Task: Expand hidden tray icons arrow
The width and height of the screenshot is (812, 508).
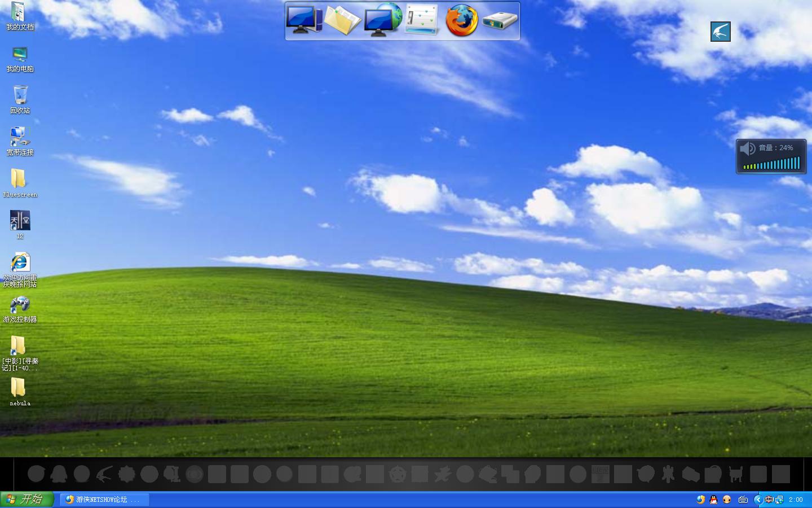Action: 758,500
